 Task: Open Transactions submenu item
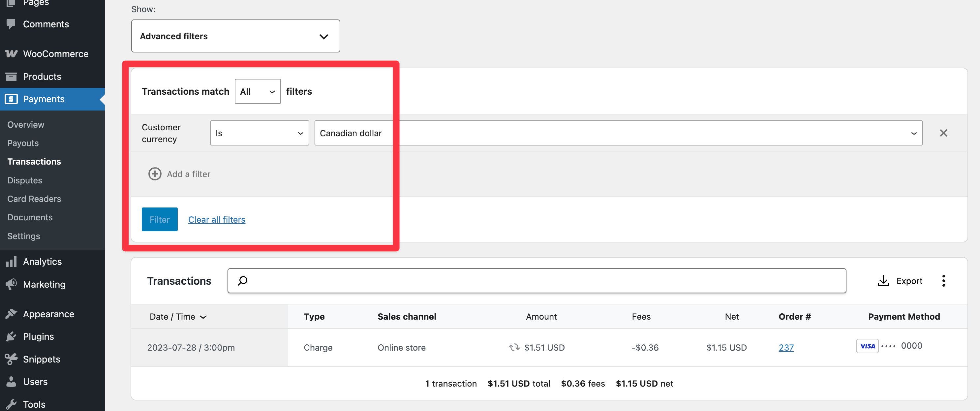[34, 161]
